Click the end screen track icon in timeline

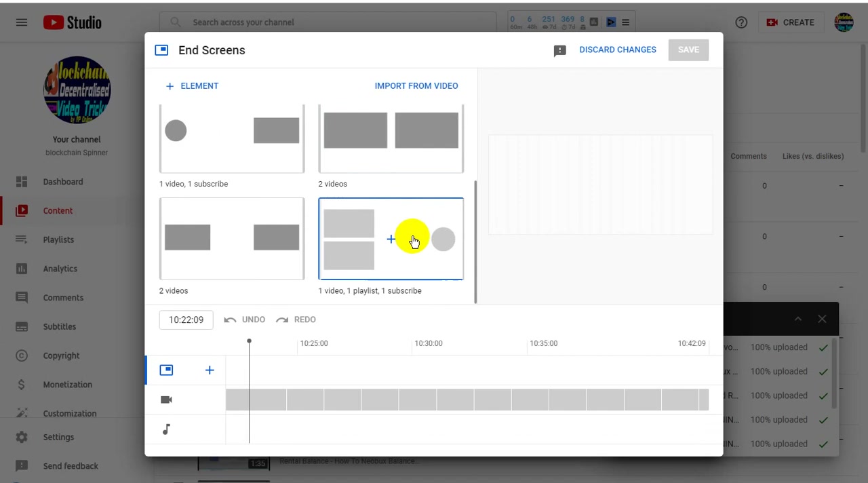(x=166, y=370)
